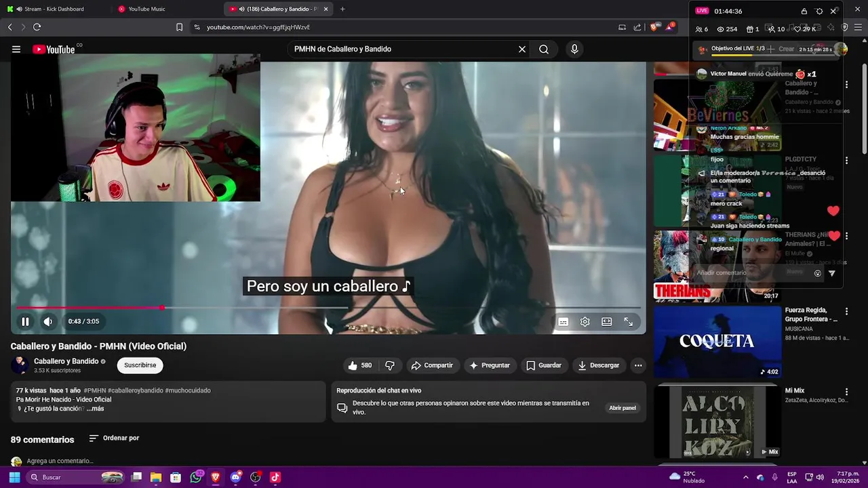The image size is (868, 488).
Task: Open video player settings gear
Action: pos(585,322)
